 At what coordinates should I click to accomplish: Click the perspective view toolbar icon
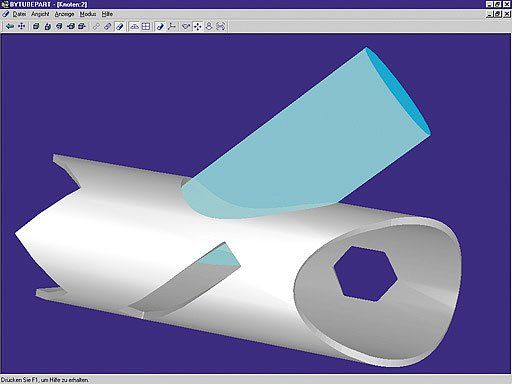[134, 26]
